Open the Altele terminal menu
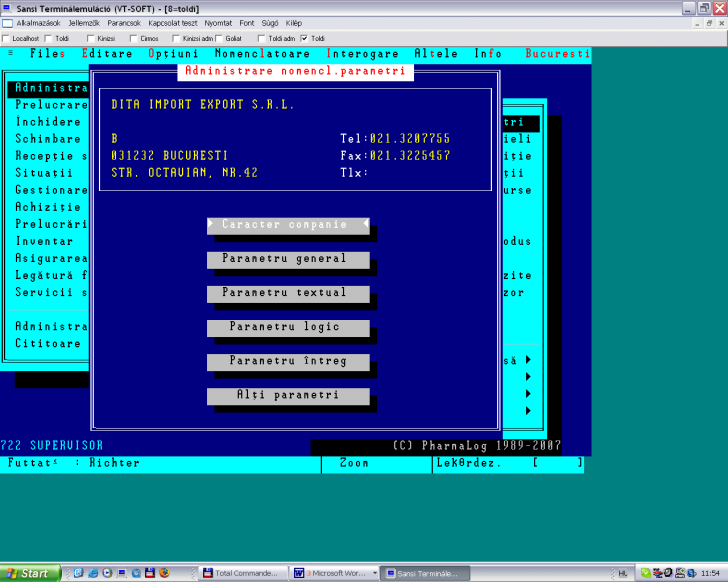Image resolution: width=728 pixels, height=582 pixels. (436, 54)
